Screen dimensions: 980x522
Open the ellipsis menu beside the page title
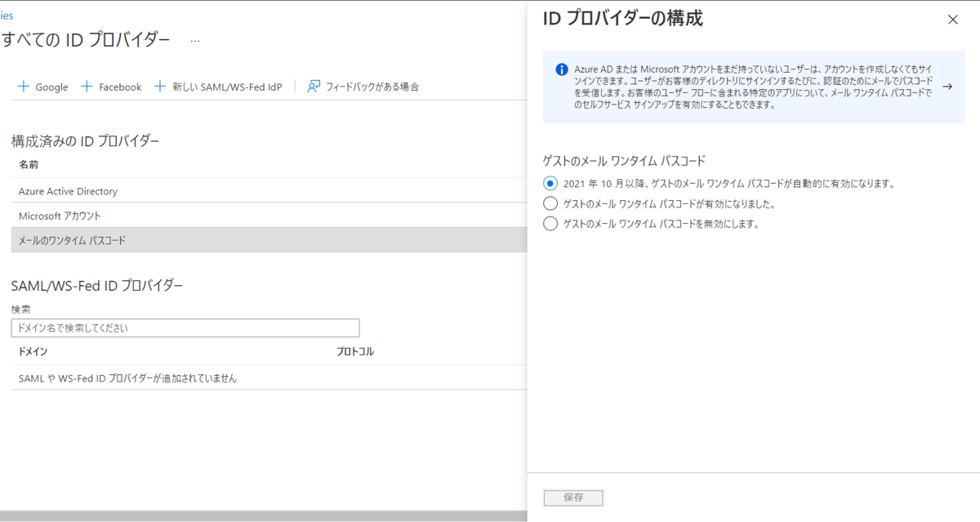pyautogui.click(x=195, y=39)
